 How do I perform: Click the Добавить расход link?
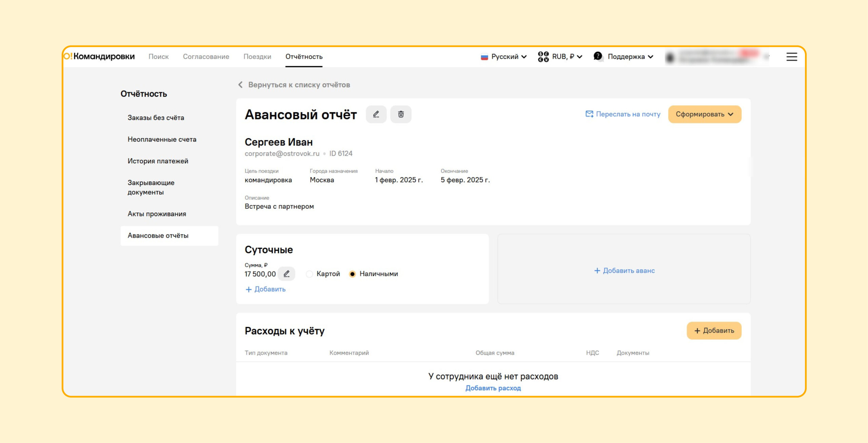tap(493, 388)
